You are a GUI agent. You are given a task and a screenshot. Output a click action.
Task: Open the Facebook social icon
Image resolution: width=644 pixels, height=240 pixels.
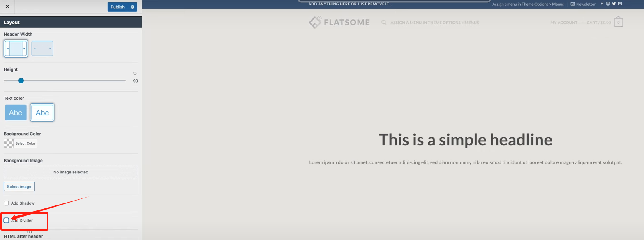602,3
